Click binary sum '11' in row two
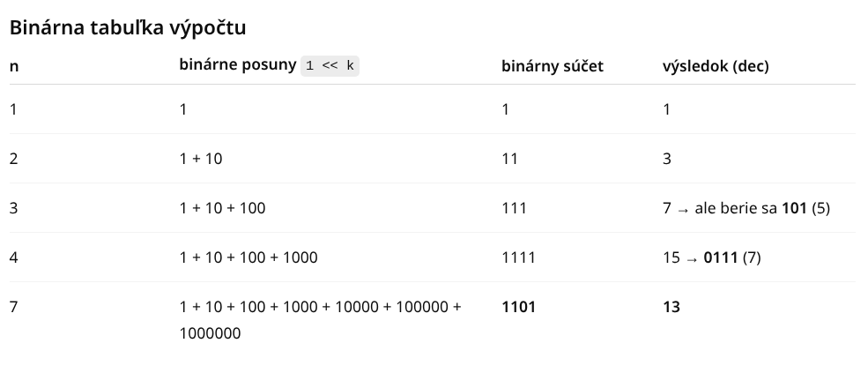 [x=509, y=159]
